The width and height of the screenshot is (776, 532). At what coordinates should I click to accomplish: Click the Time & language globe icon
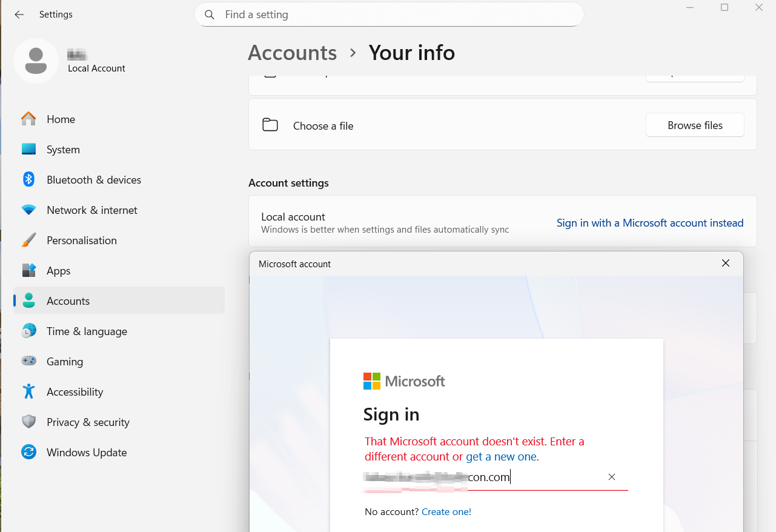click(28, 331)
